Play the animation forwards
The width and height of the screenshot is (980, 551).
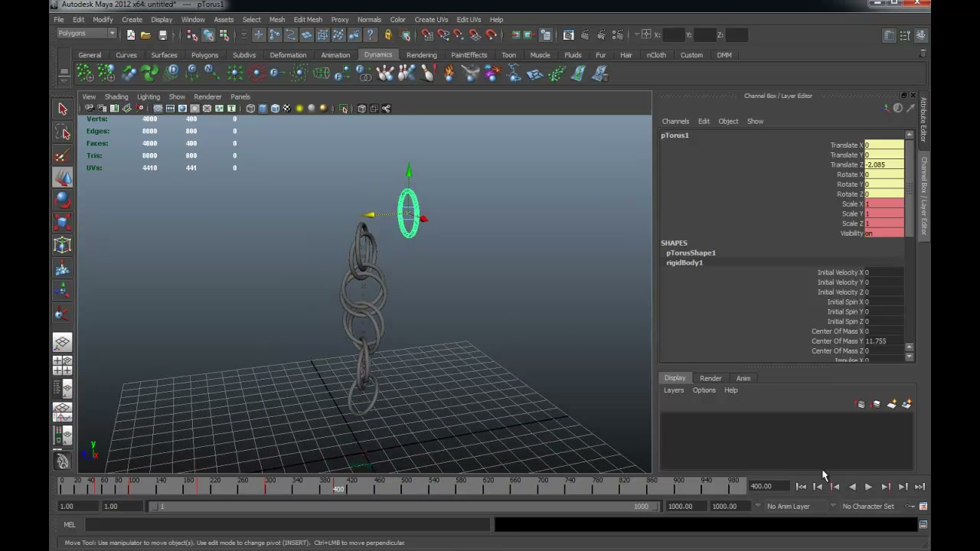[x=868, y=487]
